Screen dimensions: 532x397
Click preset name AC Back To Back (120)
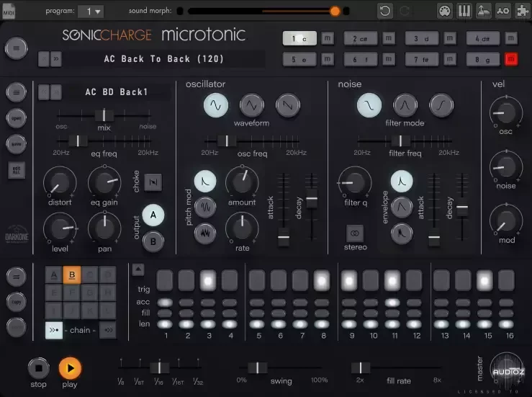coord(164,59)
